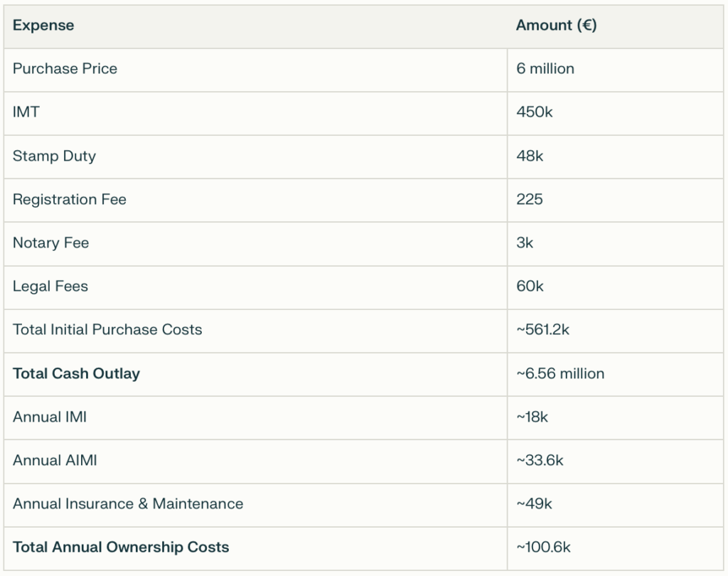Viewport: 728px width, 576px height.
Task: Select the Total Initial Purchase Costs row
Action: click(x=106, y=330)
